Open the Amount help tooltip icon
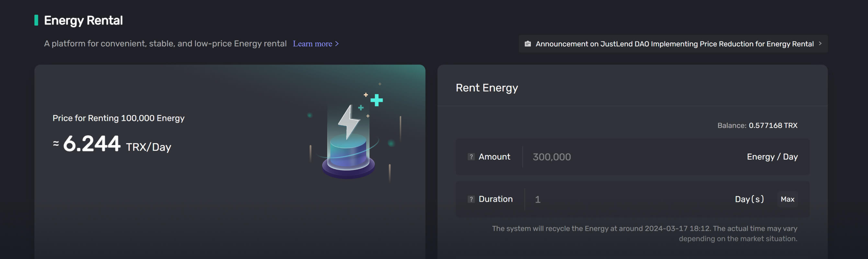The image size is (868, 259). pos(470,157)
